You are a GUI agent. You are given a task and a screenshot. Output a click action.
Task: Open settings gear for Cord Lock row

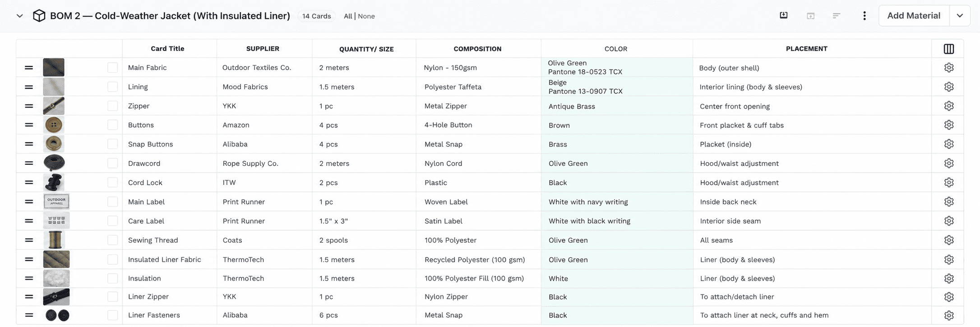pyautogui.click(x=949, y=182)
